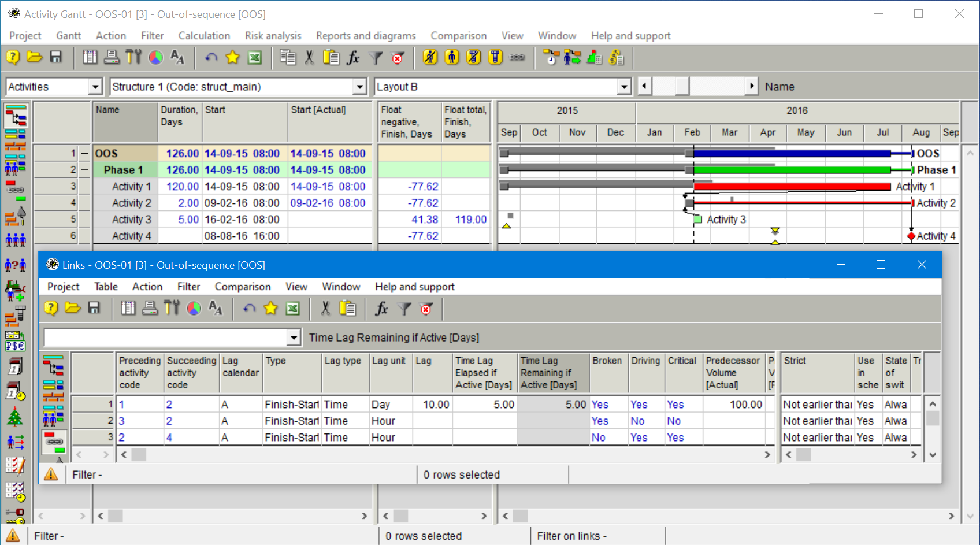Click the remove-filter icon in Links toolbar
Image resolution: width=980 pixels, height=545 pixels.
pyautogui.click(x=426, y=309)
